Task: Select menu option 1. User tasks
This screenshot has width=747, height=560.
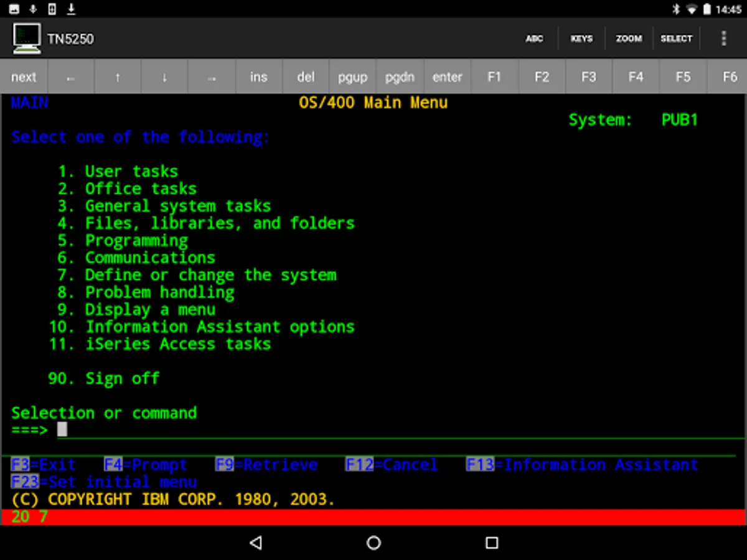Action: point(118,172)
